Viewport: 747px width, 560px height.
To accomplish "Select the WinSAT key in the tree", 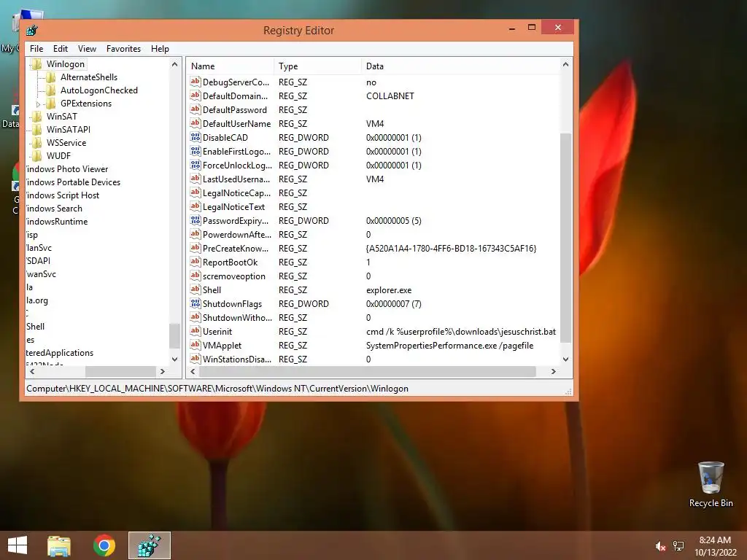I will click(x=61, y=117).
